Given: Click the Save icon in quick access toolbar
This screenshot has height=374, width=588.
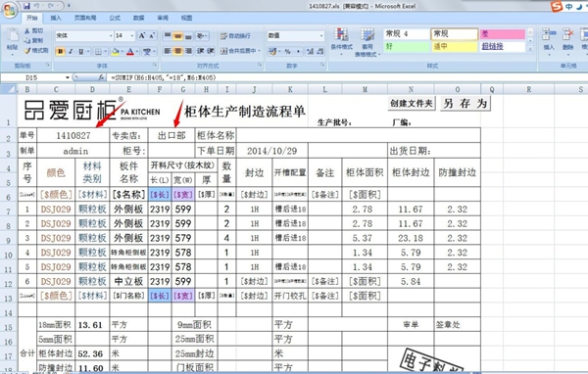Looking at the screenshot, I should click(26, 6).
